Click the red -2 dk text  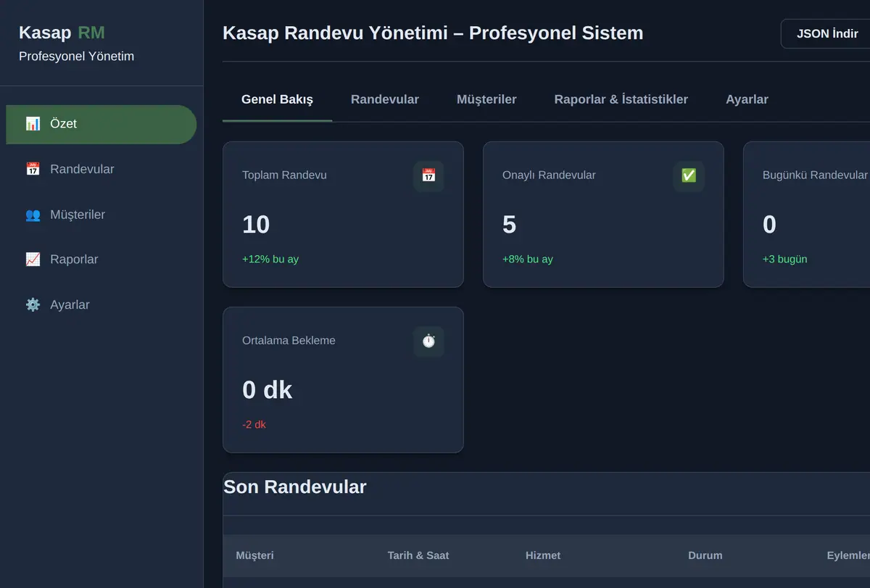click(x=254, y=424)
